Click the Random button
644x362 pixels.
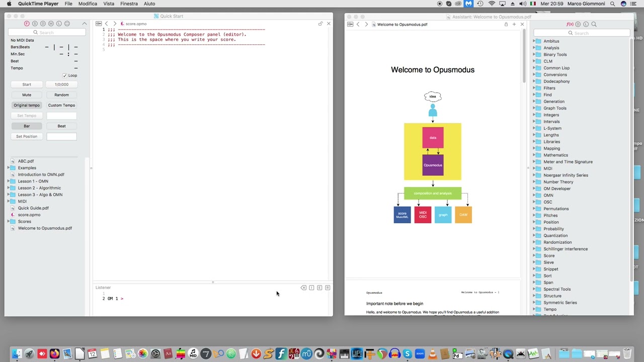point(61,95)
